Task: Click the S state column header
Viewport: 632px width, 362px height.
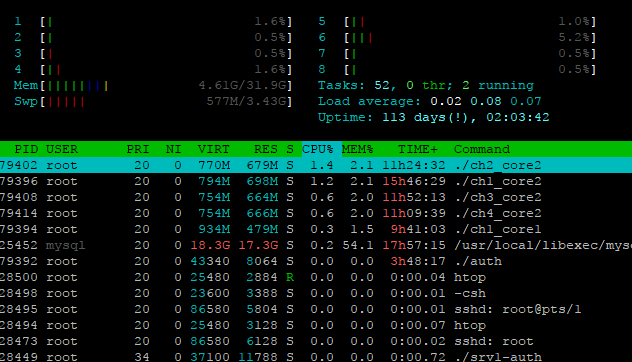Action: (290, 150)
